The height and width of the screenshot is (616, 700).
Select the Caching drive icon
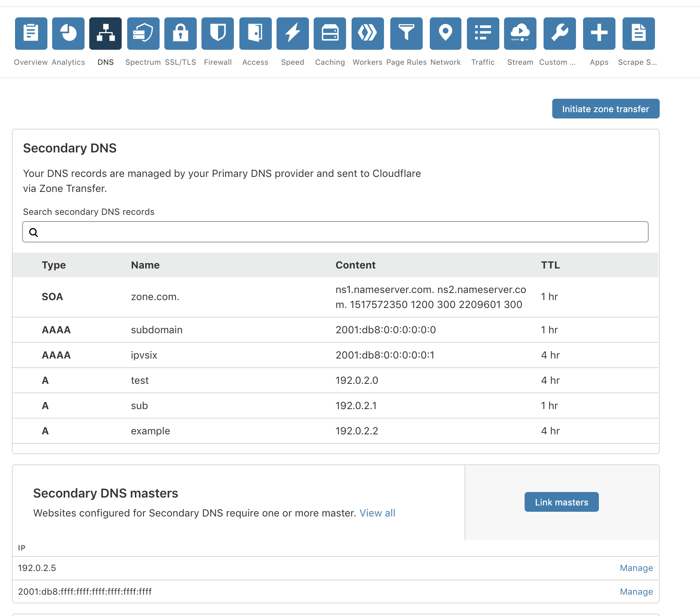(330, 34)
